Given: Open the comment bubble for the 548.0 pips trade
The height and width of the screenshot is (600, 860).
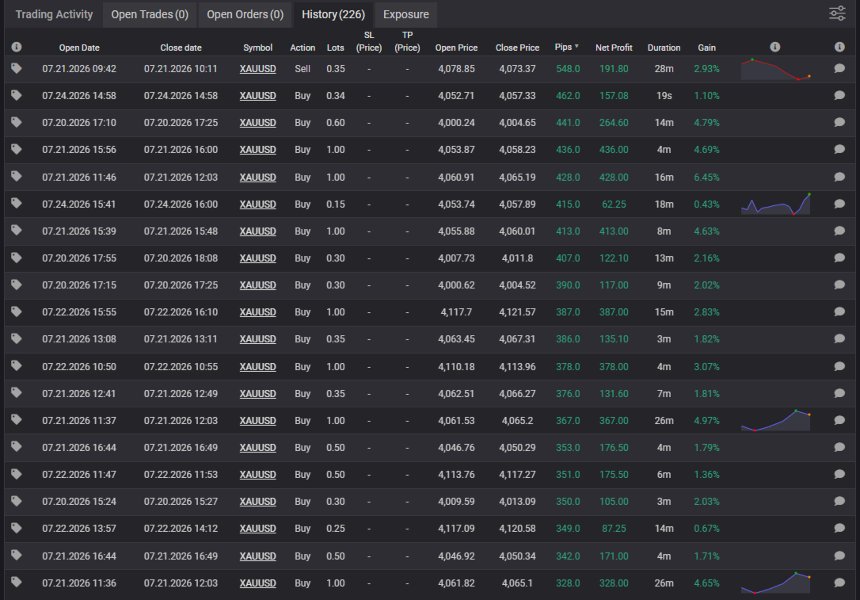Looking at the screenshot, I should coord(839,68).
